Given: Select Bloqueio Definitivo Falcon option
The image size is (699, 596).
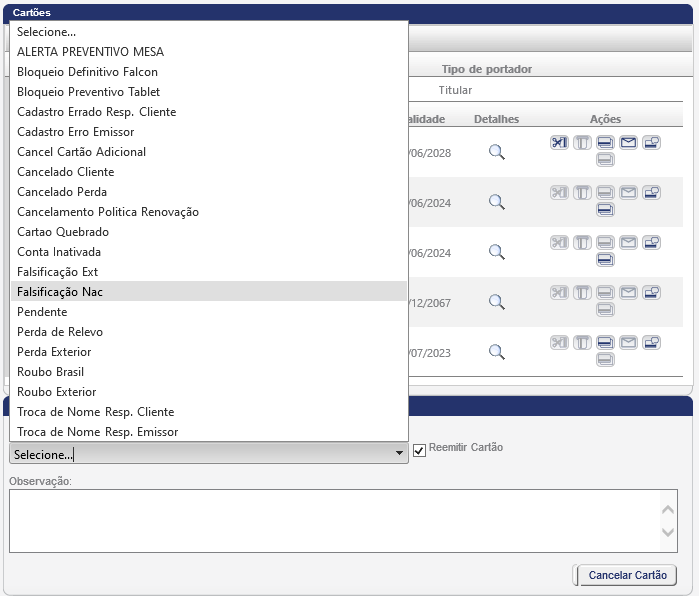Looking at the screenshot, I should click(x=87, y=72).
